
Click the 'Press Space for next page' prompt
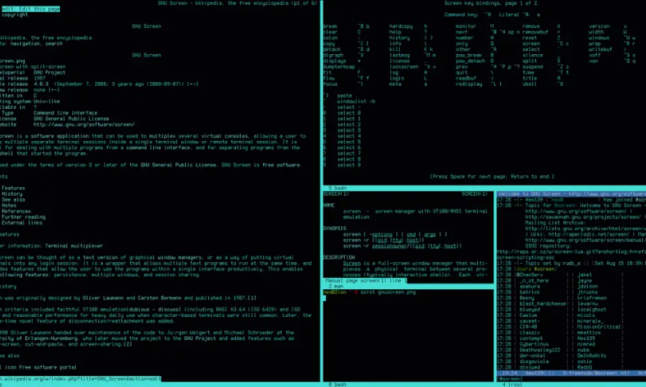492,176
